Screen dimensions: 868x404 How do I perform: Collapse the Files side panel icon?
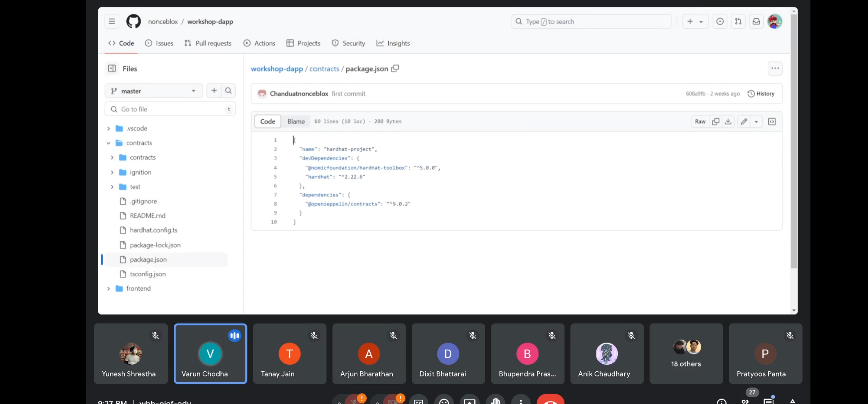pos(112,68)
